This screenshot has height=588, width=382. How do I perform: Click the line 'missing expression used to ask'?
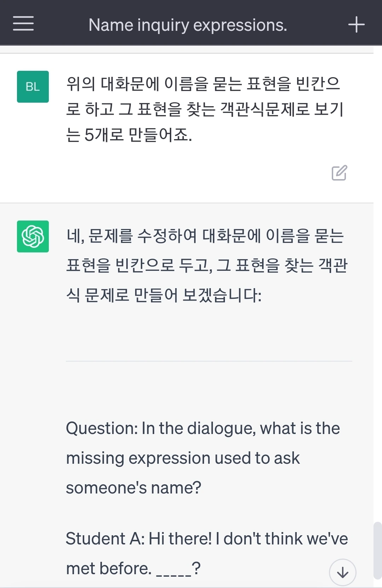click(x=183, y=458)
